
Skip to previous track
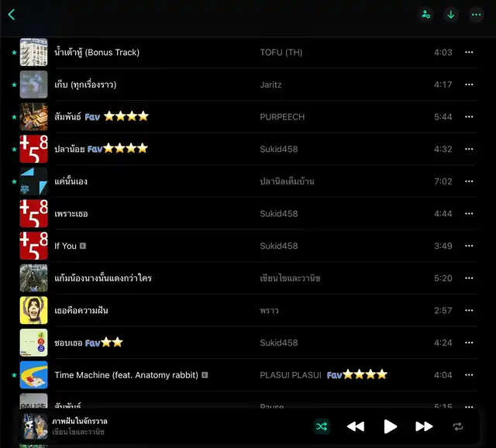(355, 426)
